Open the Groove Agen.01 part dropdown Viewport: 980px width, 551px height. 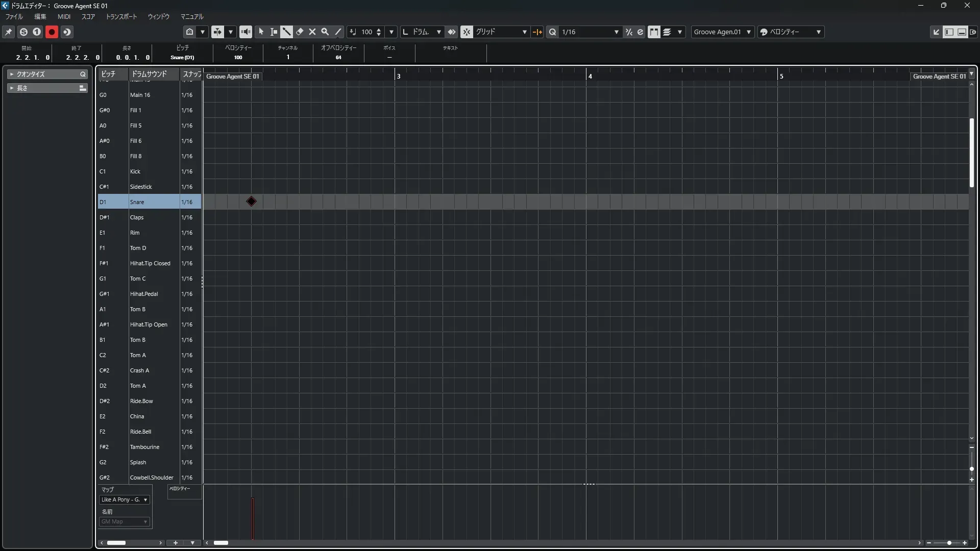pos(722,32)
